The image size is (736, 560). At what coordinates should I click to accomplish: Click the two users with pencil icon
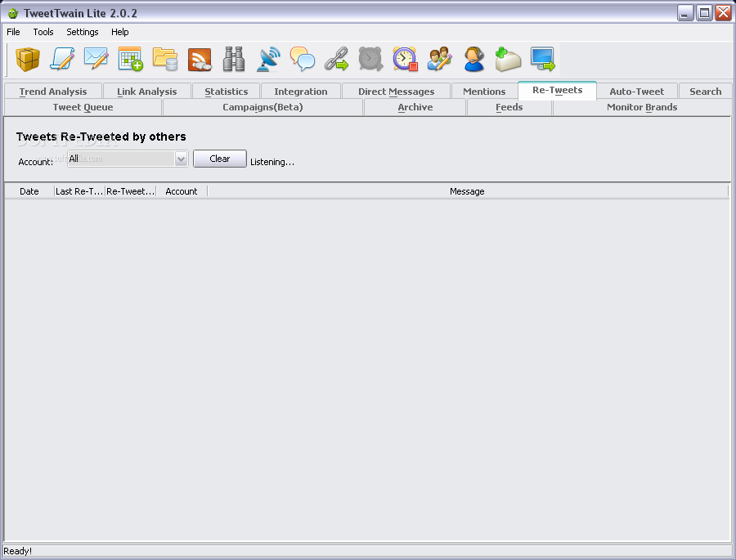tap(439, 59)
